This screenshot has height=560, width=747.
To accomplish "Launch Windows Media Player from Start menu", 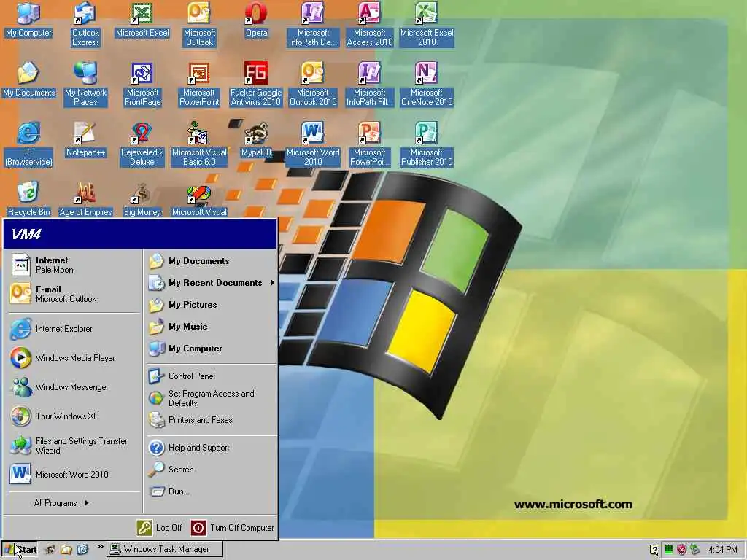I will point(74,358).
